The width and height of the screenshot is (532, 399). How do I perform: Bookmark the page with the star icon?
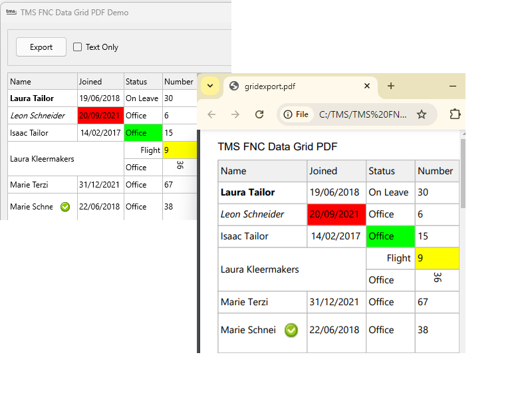coord(422,114)
